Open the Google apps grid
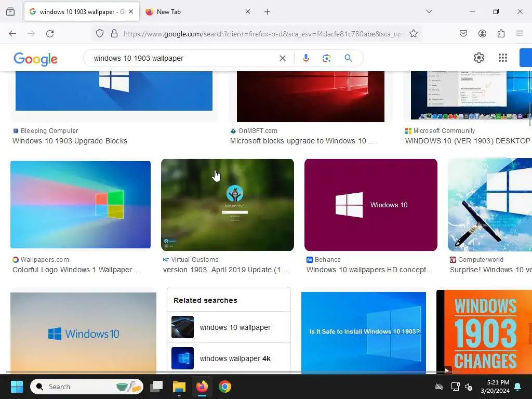 503,58
